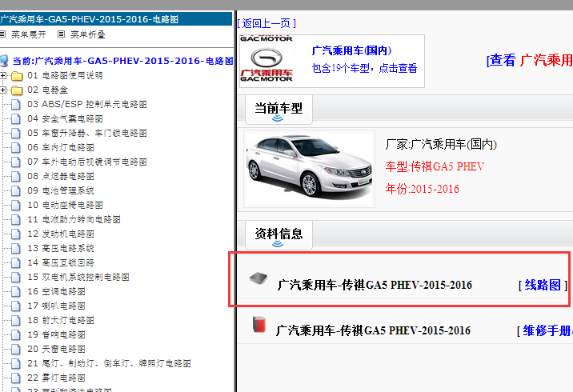Click the 车型:传祺GA5 PHEV text
The width and height of the screenshot is (573, 392).
pos(435,166)
